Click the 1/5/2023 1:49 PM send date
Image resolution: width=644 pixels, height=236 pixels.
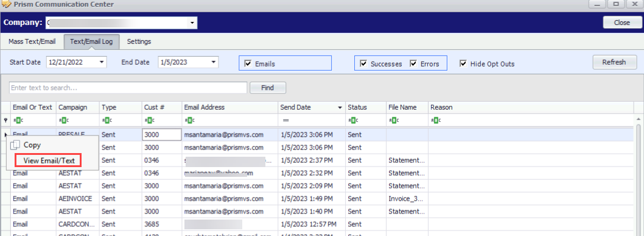pos(312,199)
